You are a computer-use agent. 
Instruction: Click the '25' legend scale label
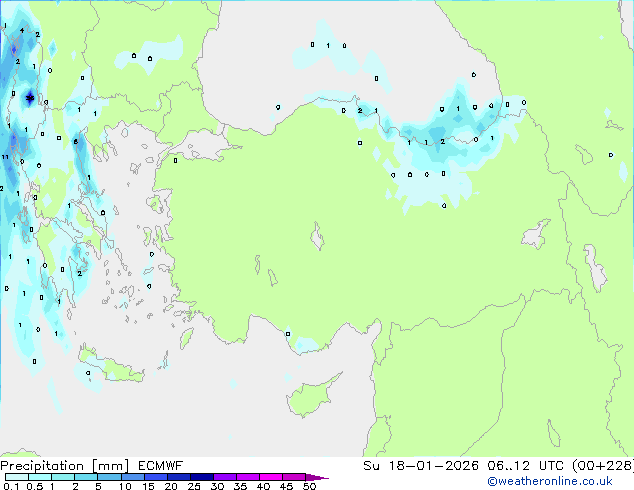pos(194,486)
